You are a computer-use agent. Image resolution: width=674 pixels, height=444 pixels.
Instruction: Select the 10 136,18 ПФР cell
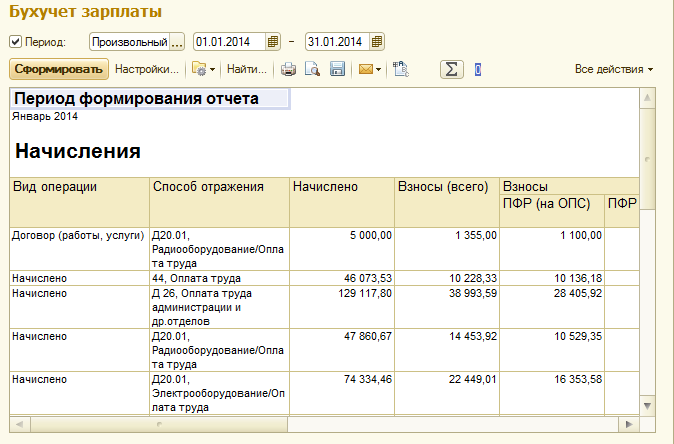point(552,278)
